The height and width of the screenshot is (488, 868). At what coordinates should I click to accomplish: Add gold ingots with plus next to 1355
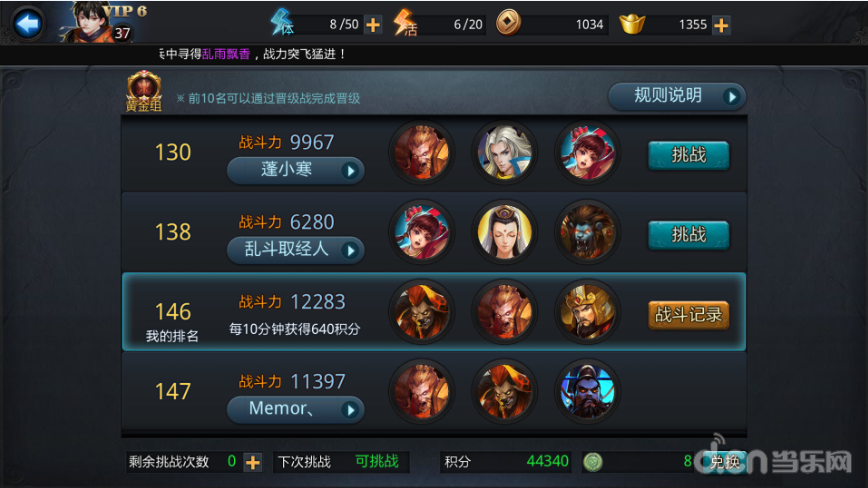tap(721, 25)
